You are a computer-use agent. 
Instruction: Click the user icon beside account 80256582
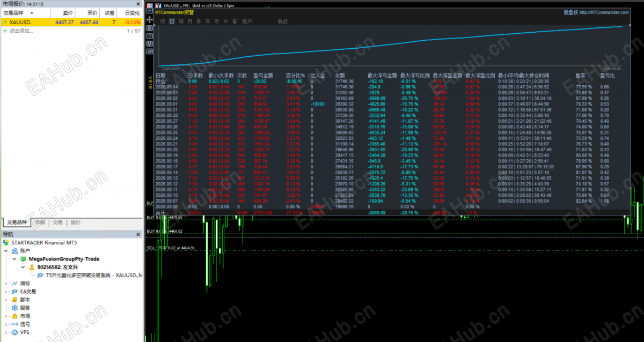tap(32, 267)
